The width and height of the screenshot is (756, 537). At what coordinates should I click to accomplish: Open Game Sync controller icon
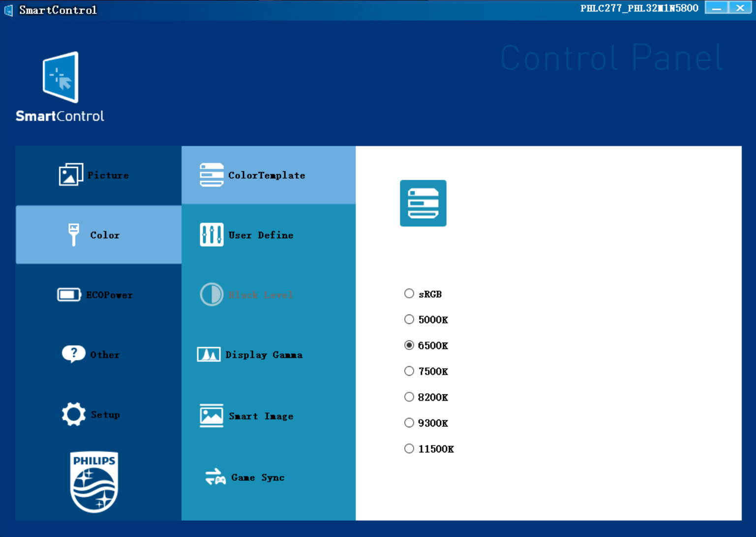coord(215,476)
